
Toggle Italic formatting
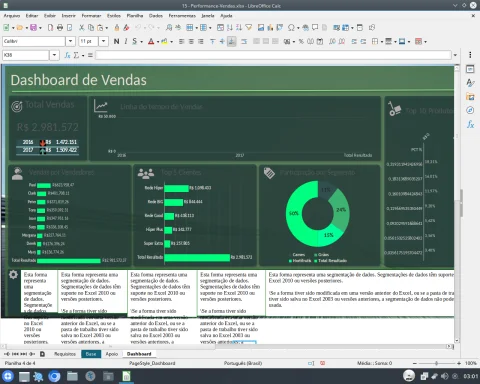click(126, 41)
